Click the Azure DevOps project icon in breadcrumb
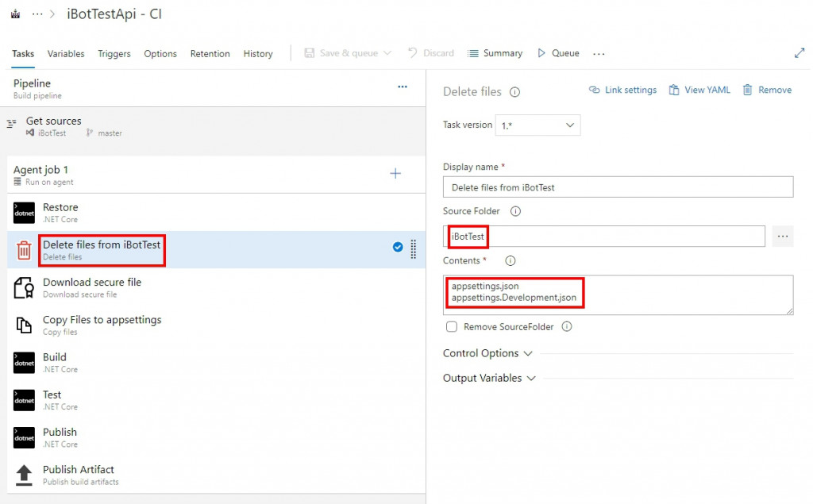The width and height of the screenshot is (813, 504). pyautogui.click(x=16, y=14)
